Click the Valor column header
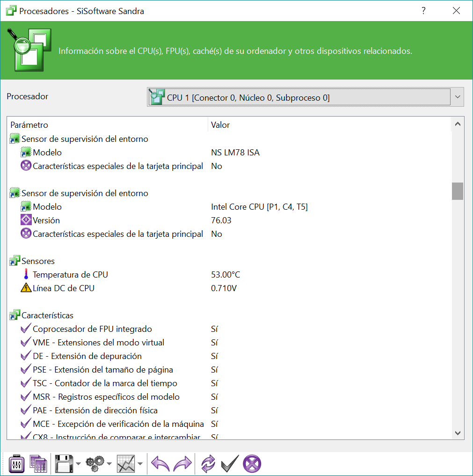This screenshot has width=473, height=476. click(x=330, y=125)
